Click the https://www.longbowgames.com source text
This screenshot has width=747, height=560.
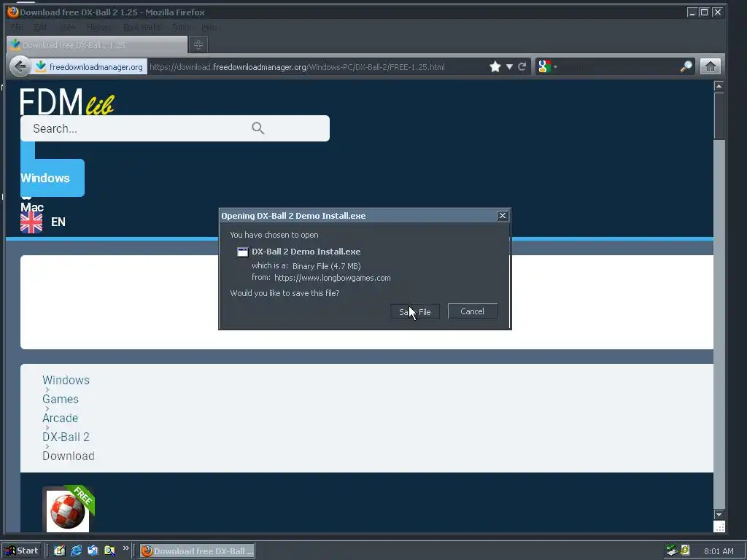333,278
